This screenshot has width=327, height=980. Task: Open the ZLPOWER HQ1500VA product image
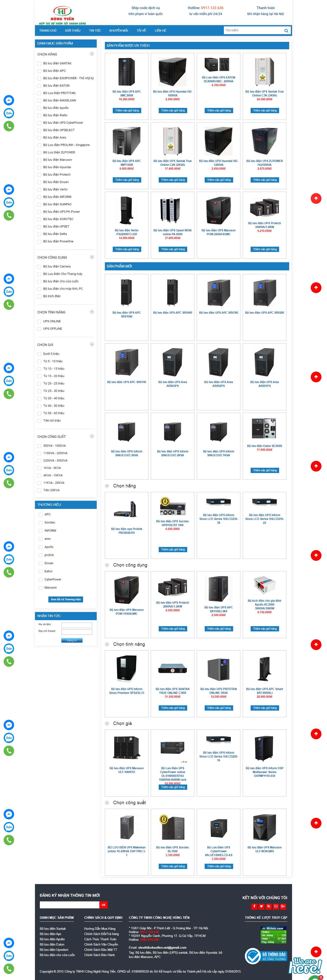tap(265, 141)
